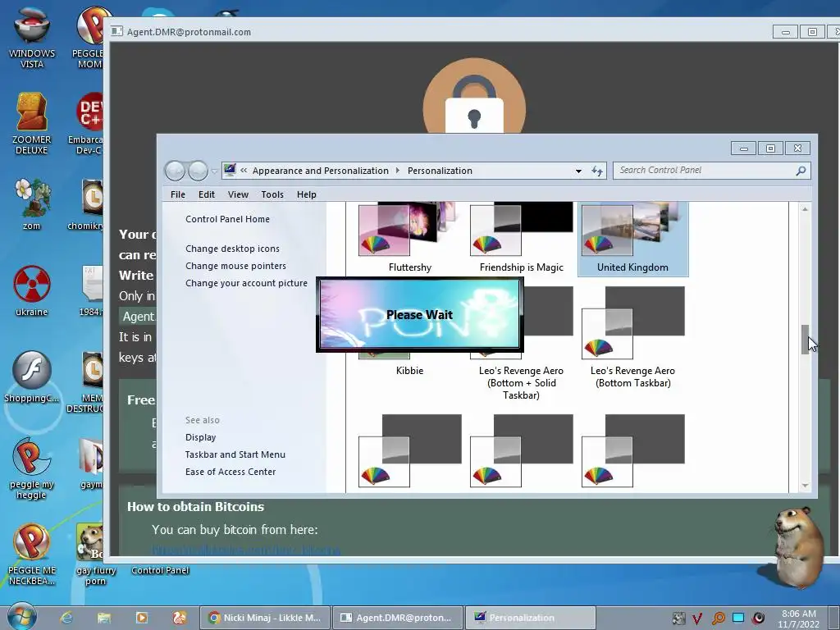Switch to Nicki Minaj Chrome taskbar window

[x=265, y=618]
